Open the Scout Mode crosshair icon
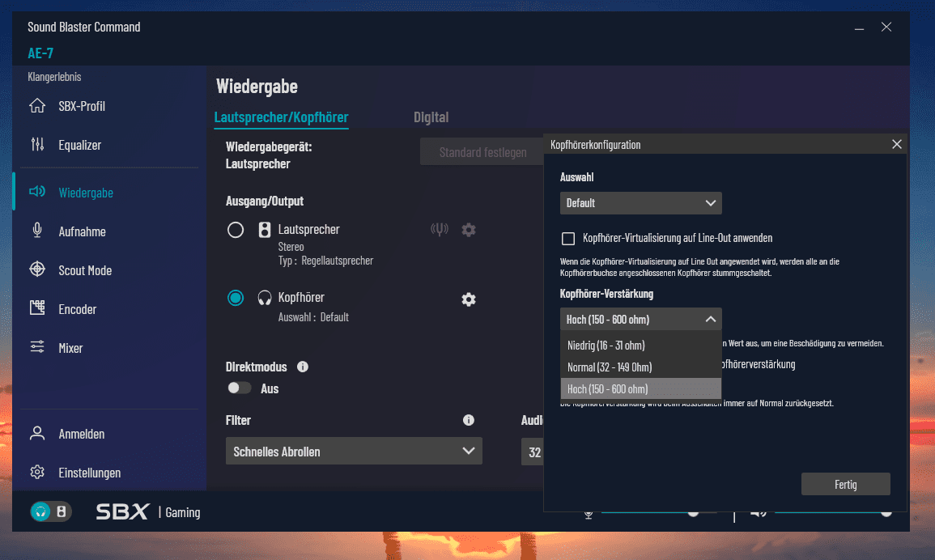 (x=37, y=269)
